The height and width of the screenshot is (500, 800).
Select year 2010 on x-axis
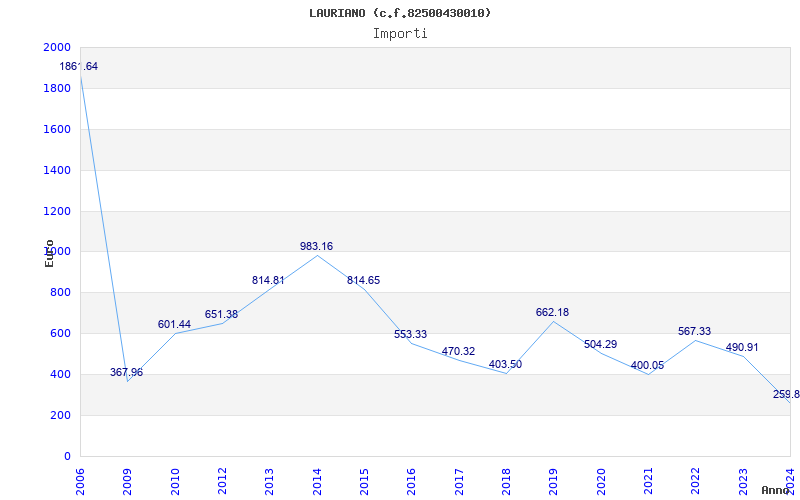175,481
